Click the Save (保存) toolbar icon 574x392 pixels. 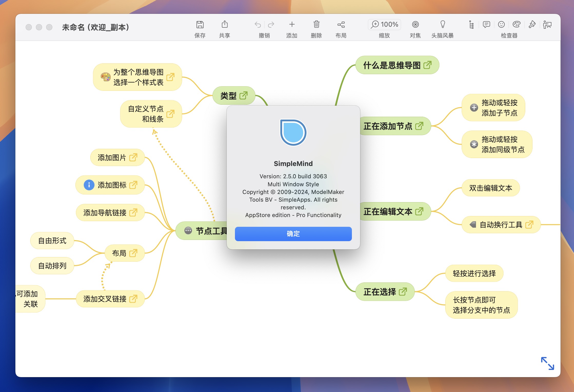click(200, 25)
